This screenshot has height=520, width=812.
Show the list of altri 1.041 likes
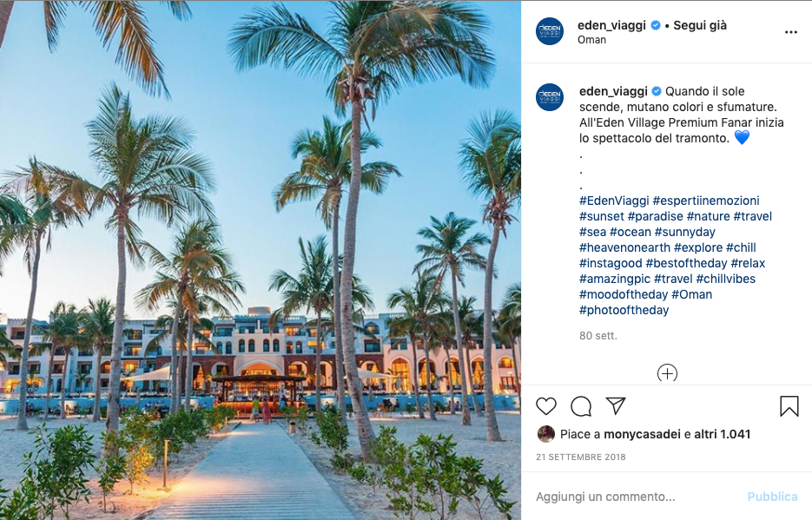click(722, 434)
